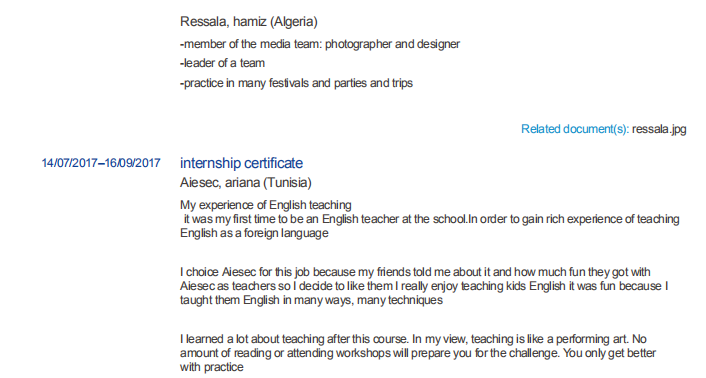Click the Ressala, hamiz (Algeria) line
Image resolution: width=706 pixels, height=378 pixels.
249,22
